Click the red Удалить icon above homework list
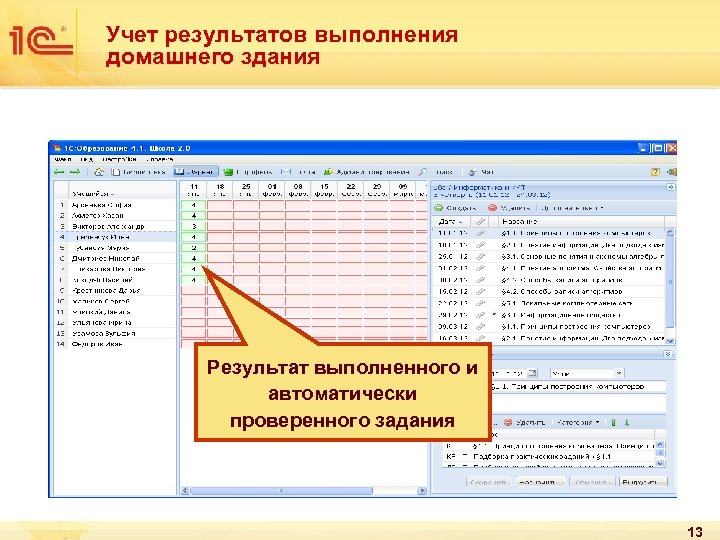 pos(492,208)
